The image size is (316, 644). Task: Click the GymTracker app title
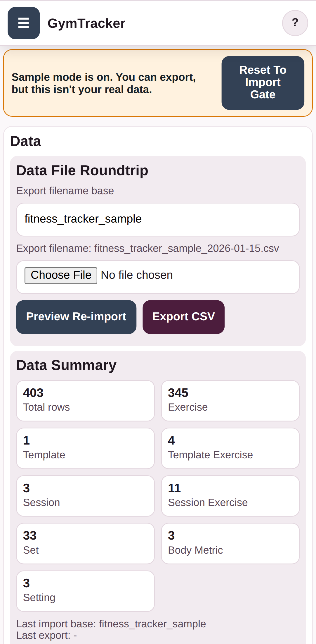[x=86, y=23]
